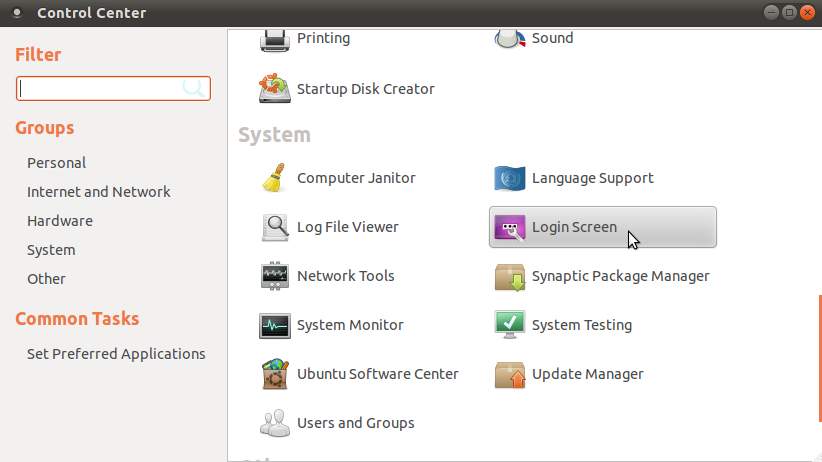Open Network Tools icon

coord(274,276)
